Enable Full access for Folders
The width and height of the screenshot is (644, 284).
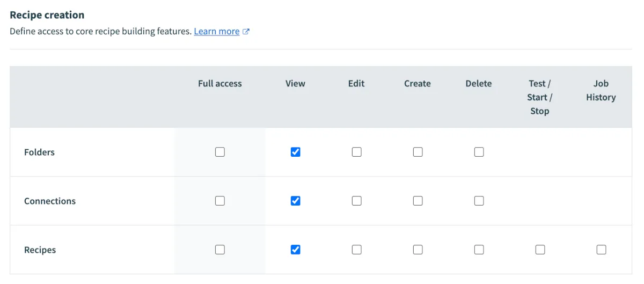[220, 152]
